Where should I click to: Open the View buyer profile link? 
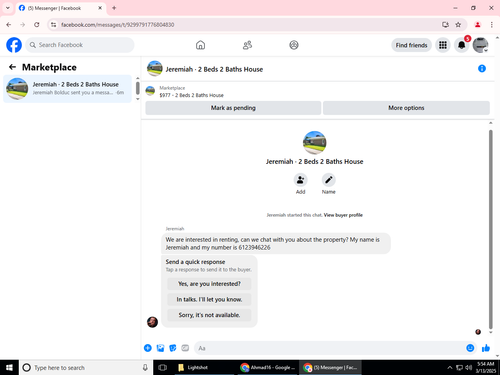(x=343, y=215)
